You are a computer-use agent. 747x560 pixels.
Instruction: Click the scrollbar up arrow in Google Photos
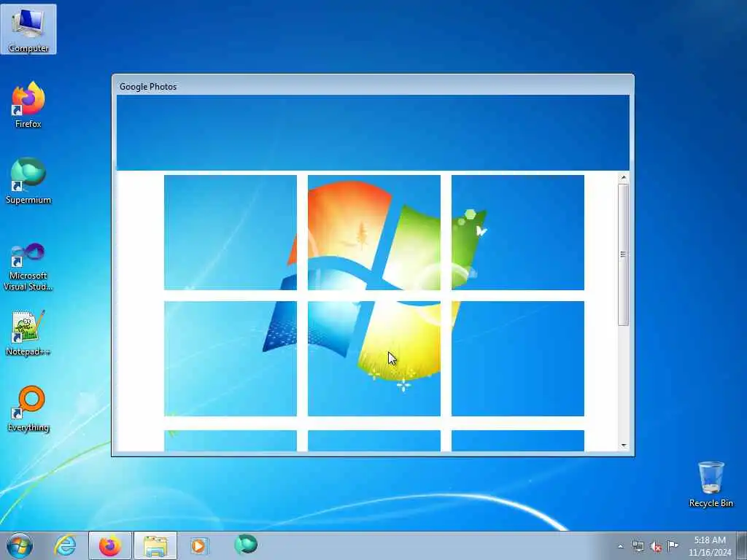pos(623,178)
